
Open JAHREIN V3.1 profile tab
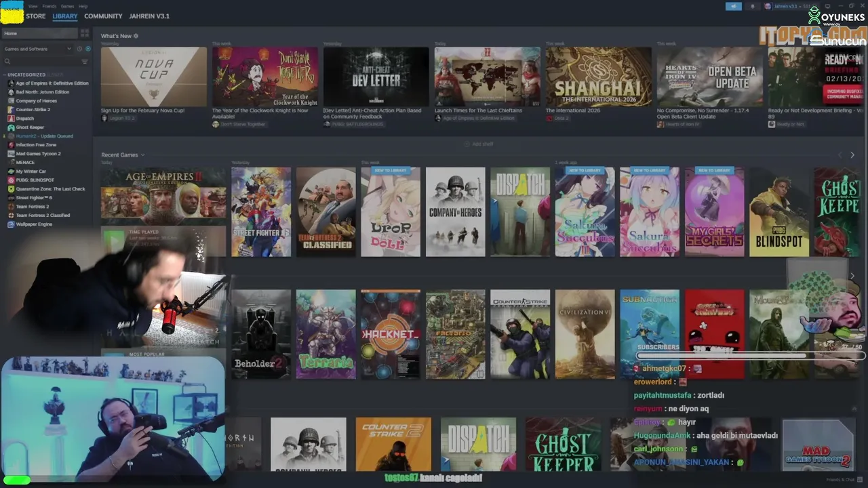[149, 16]
